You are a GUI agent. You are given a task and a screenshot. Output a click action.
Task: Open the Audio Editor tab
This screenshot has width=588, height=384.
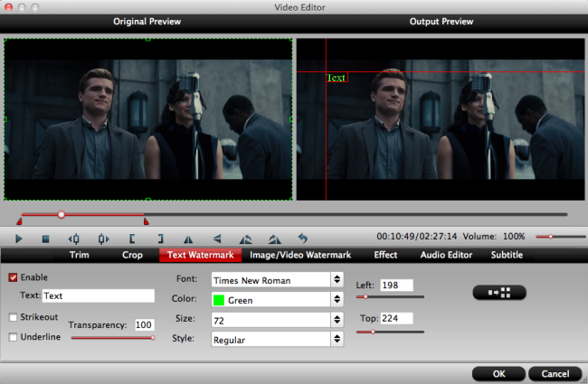446,255
